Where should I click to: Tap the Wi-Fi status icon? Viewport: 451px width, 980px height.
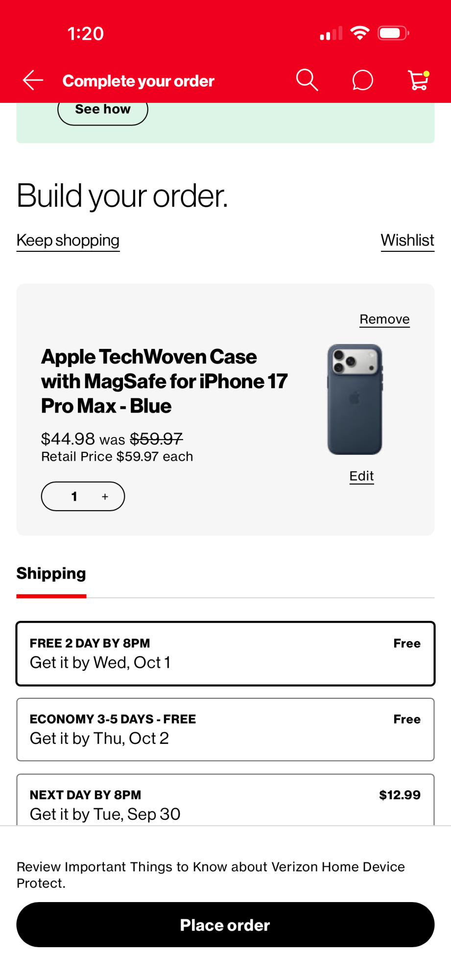click(359, 33)
